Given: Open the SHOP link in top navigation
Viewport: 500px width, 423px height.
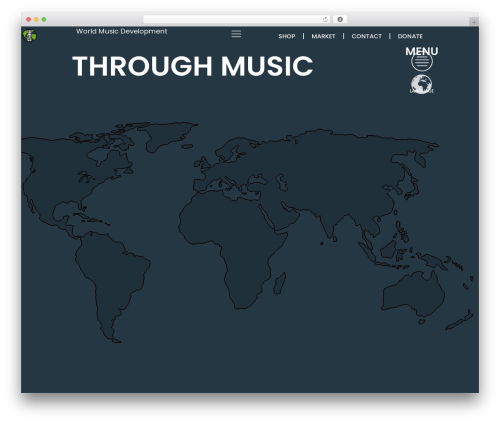Looking at the screenshot, I should tap(287, 36).
